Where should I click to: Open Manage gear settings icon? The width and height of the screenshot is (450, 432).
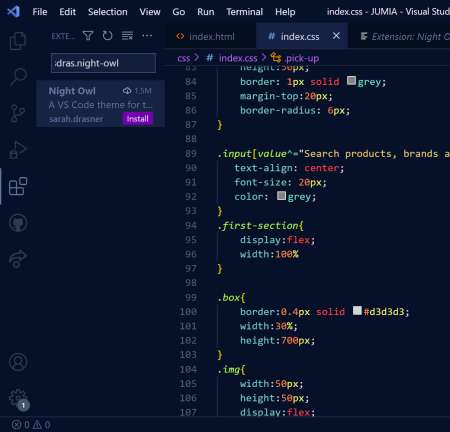tap(18, 398)
